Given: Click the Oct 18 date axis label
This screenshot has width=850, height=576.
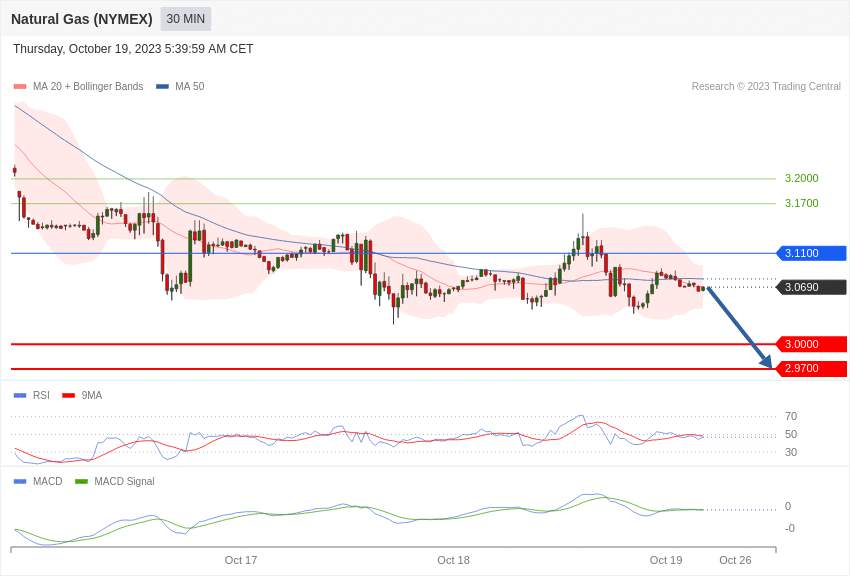Looking at the screenshot, I should tap(453, 560).
